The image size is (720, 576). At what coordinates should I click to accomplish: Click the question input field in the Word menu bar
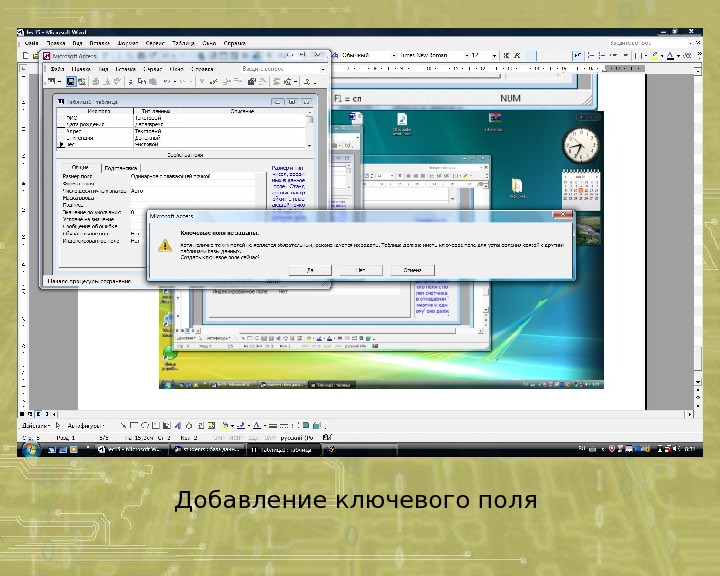tap(648, 43)
